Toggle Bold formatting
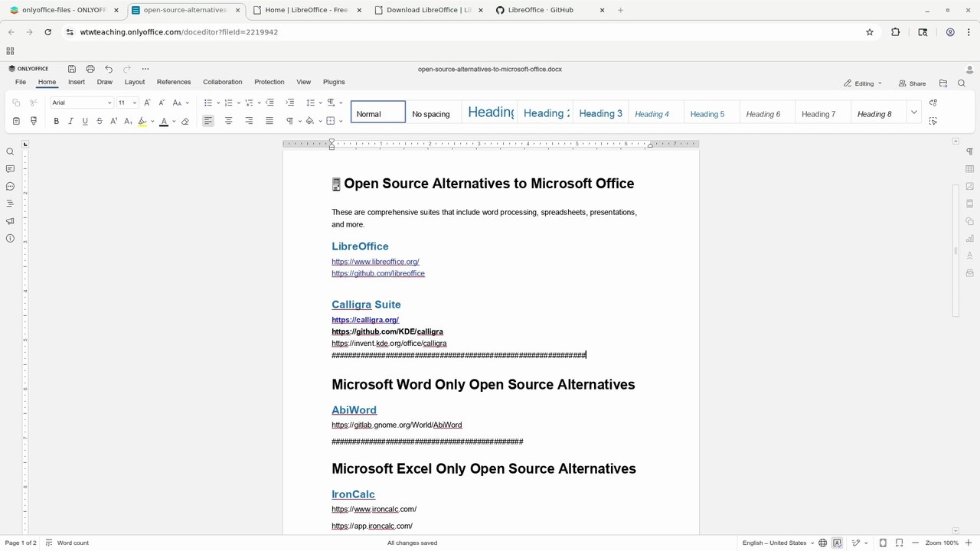This screenshot has height=551, width=980. tap(56, 121)
